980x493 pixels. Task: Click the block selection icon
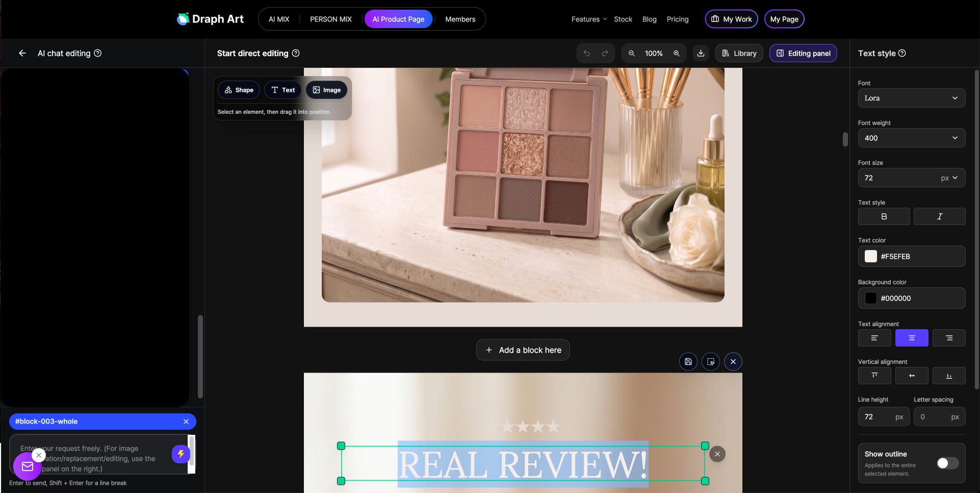pos(711,362)
